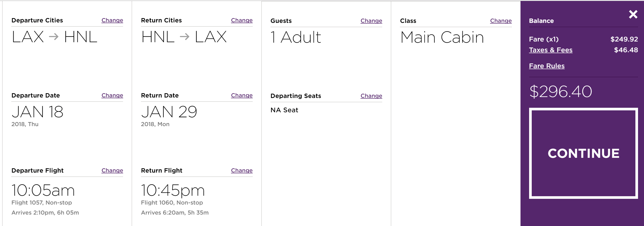This screenshot has height=226, width=644.
Task: Change the Return Flight
Action: click(x=241, y=170)
